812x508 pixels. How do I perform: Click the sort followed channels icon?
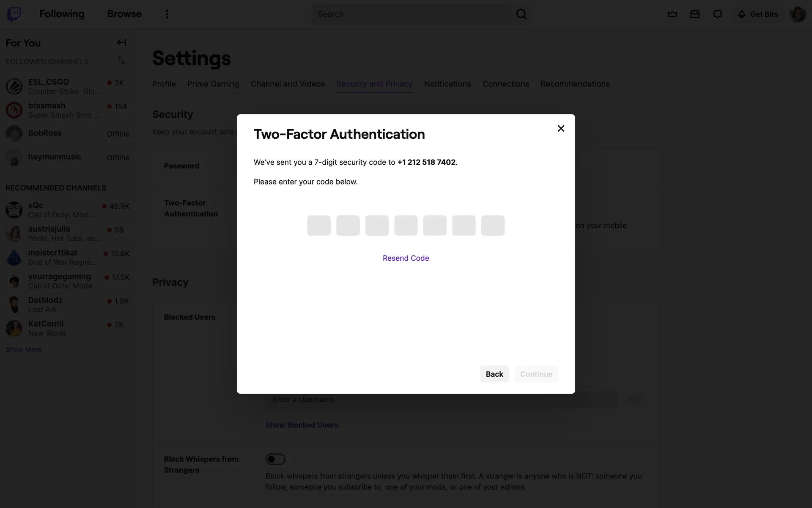[121, 61]
